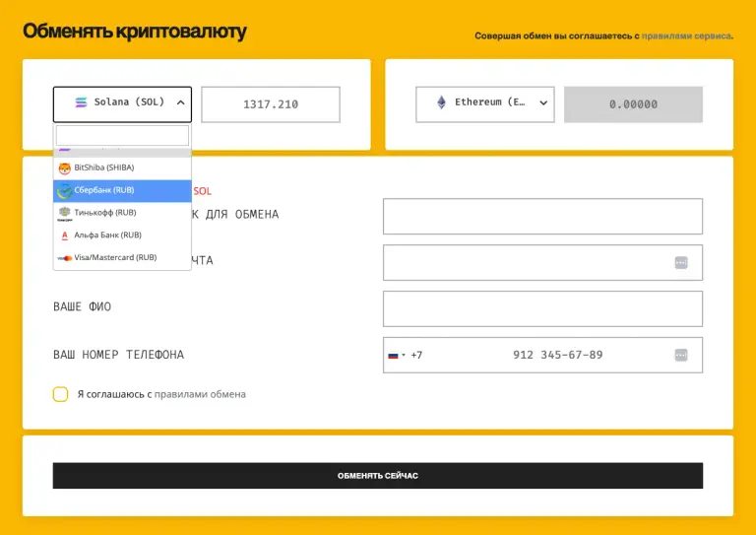Click the Альфа Банк red A icon
This screenshot has height=535, width=756.
pos(65,235)
